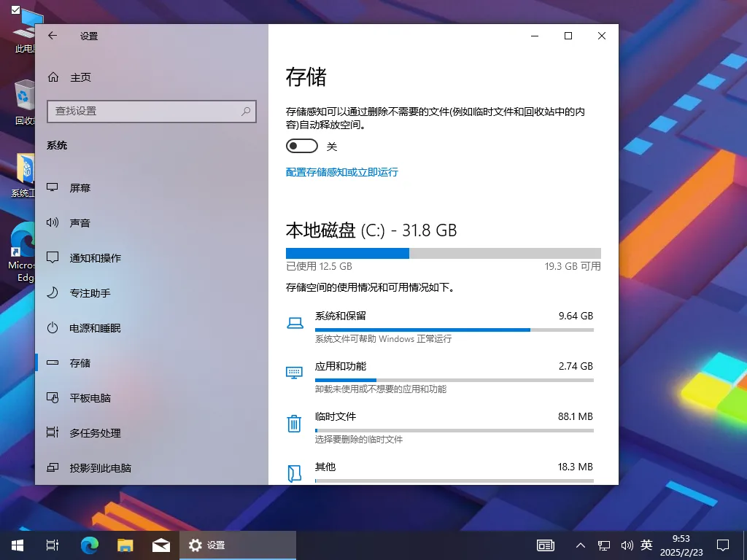Select the 声音 (Sound) settings icon
The width and height of the screenshot is (747, 560).
pyautogui.click(x=80, y=222)
